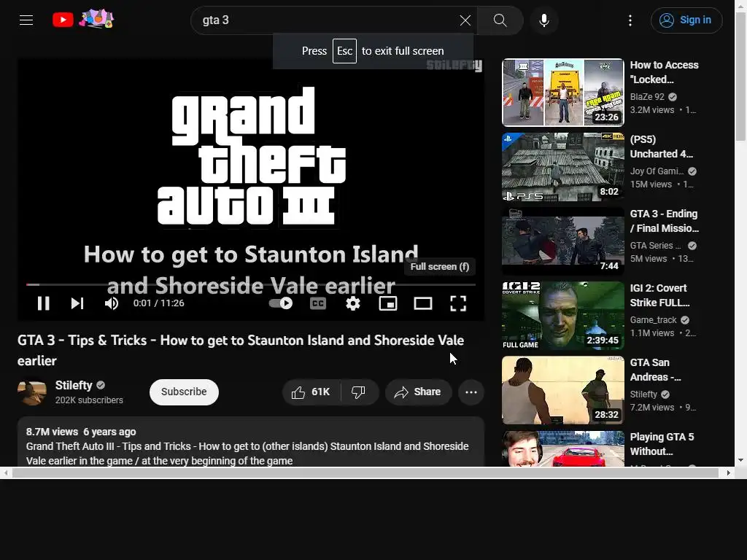Share this video
Viewport: 747px width, 560px height.
pyautogui.click(x=418, y=392)
